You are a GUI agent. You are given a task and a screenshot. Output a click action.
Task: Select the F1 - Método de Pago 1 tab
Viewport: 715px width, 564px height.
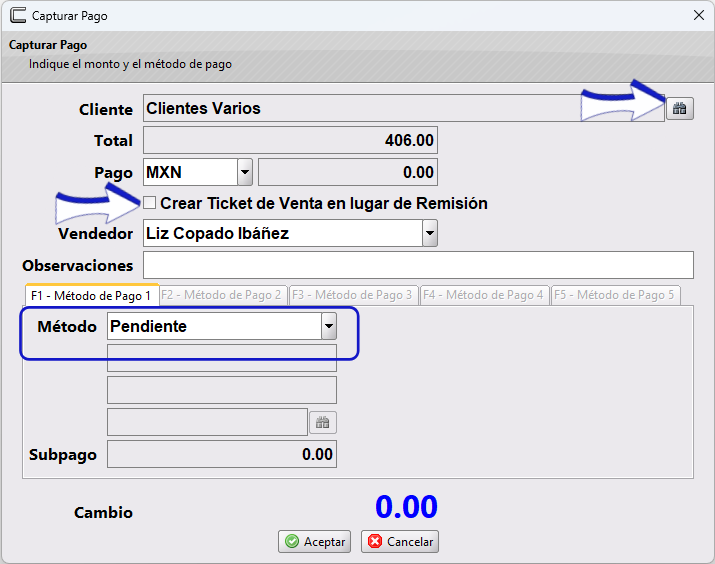(x=91, y=295)
